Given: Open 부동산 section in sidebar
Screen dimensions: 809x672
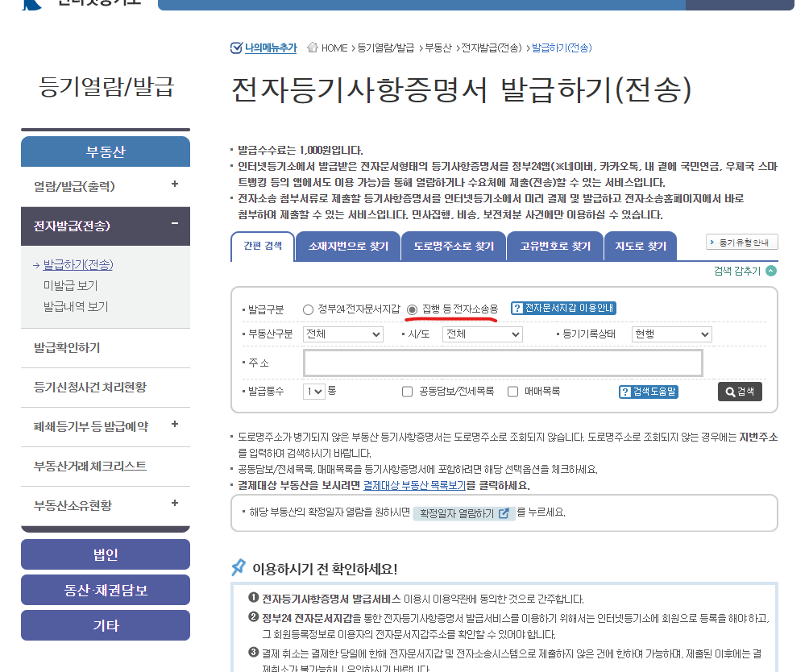Looking at the screenshot, I should pyautogui.click(x=106, y=151).
